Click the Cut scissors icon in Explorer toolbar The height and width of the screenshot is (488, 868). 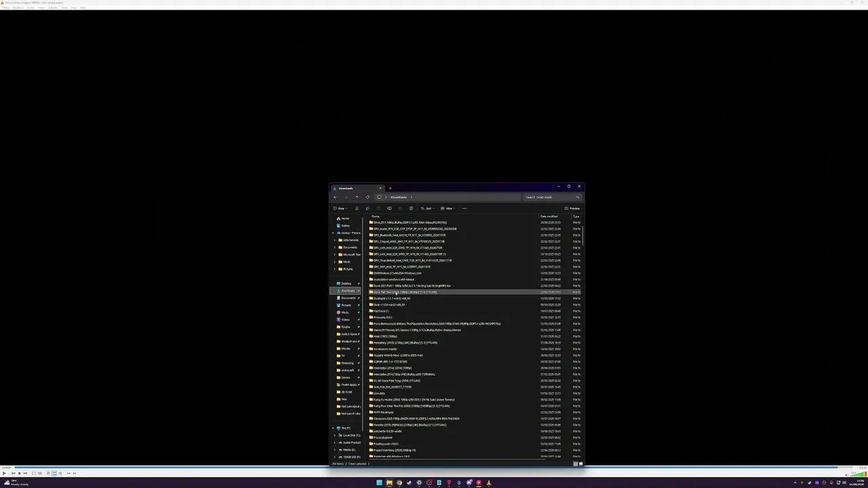click(x=357, y=208)
